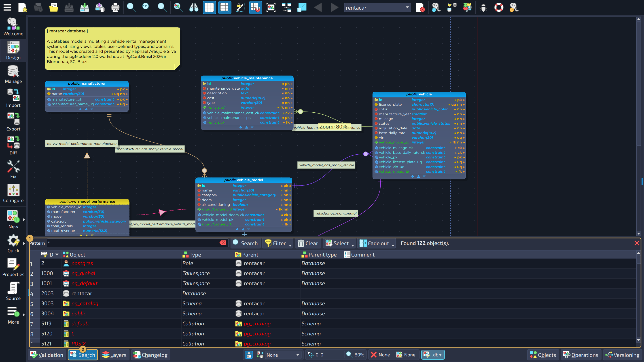This screenshot has height=362, width=644.
Task: Open the Objects panel button
Action: pyautogui.click(x=543, y=355)
